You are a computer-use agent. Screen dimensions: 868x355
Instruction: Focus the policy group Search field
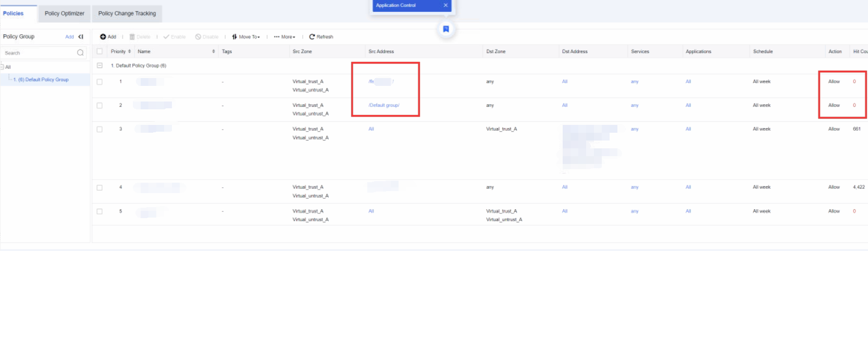[x=39, y=53]
